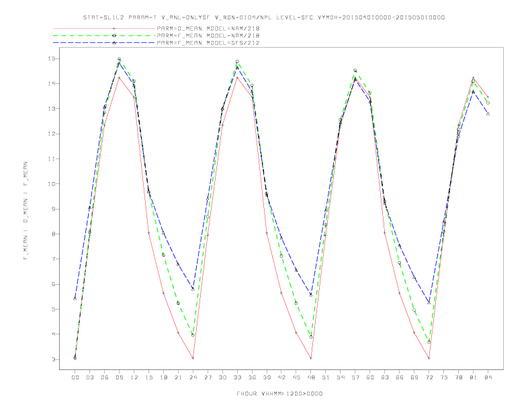Click x-axis tick label 63

click(x=385, y=377)
